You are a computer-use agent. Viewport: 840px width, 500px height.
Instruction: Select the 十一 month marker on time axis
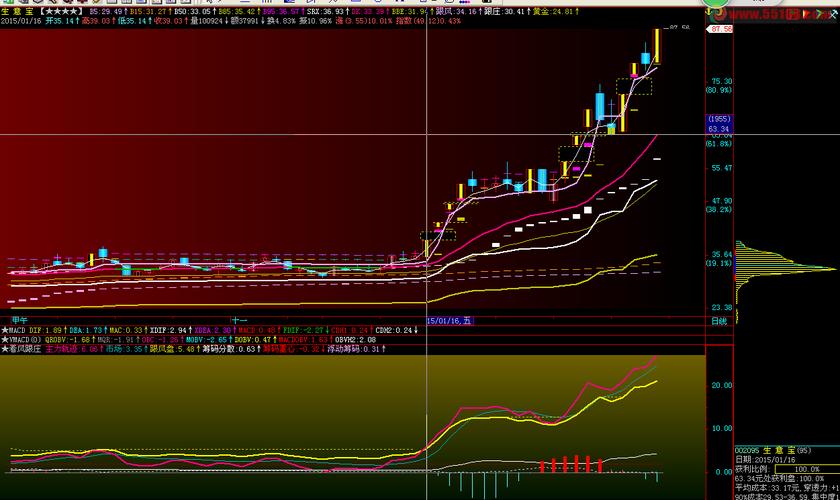[x=239, y=320]
